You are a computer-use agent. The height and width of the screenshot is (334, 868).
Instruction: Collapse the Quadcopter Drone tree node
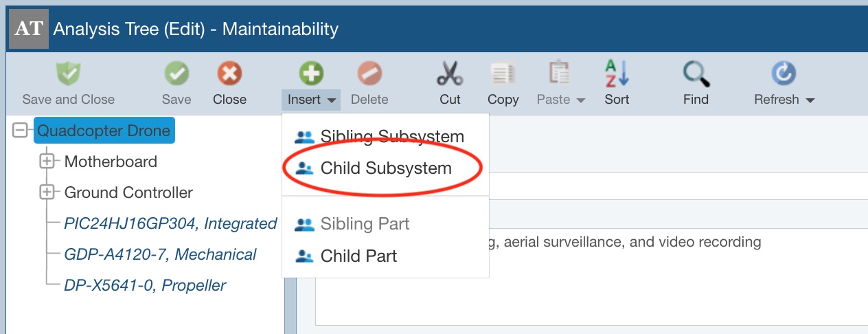[x=20, y=131]
